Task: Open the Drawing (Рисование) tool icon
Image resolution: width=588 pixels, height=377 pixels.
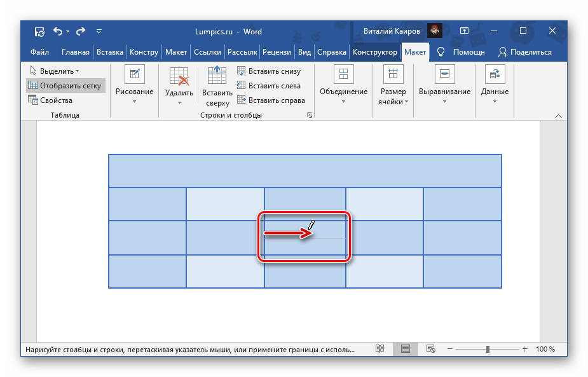Action: click(x=134, y=75)
